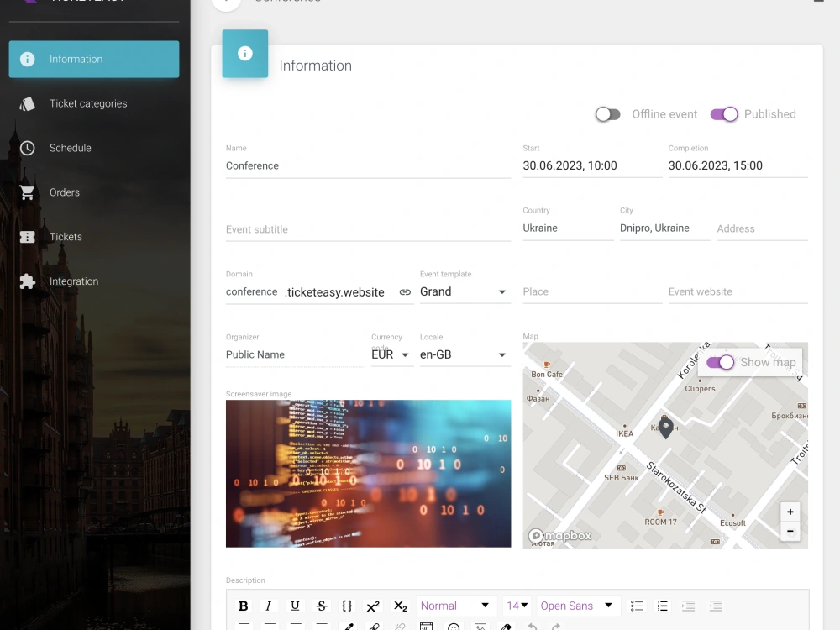Open the Schedule sidebar item
Screen dimensions: 840x630
(x=94, y=148)
